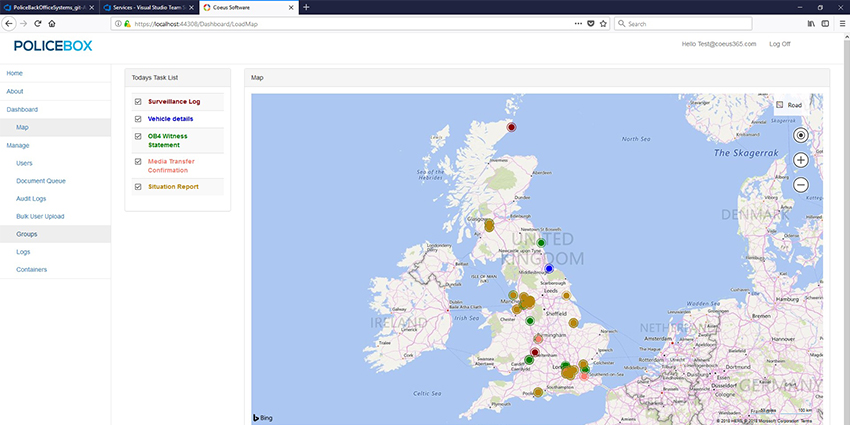This screenshot has width=850, height=425.
Task: Toggle the Vehicle details checkbox
Action: [x=138, y=119]
